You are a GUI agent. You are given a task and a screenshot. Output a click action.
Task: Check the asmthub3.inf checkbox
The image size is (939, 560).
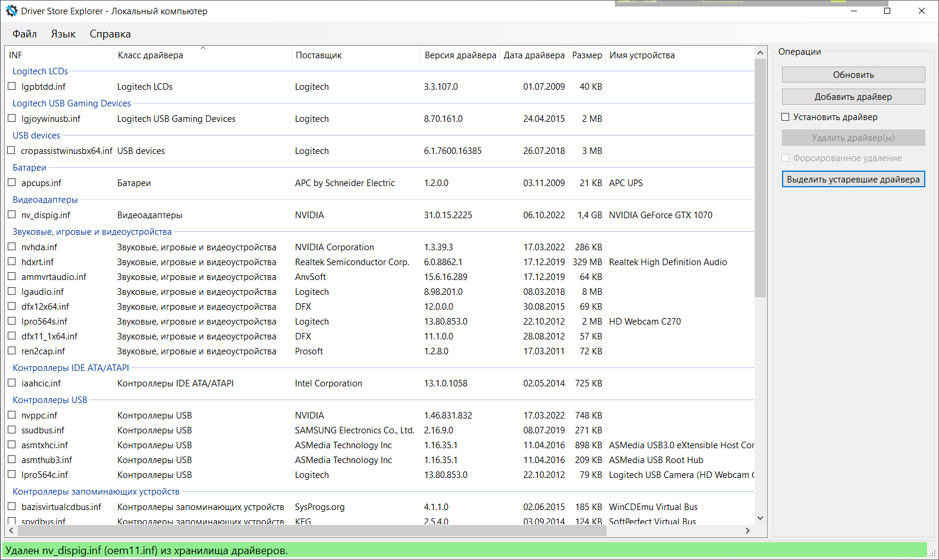point(12,460)
